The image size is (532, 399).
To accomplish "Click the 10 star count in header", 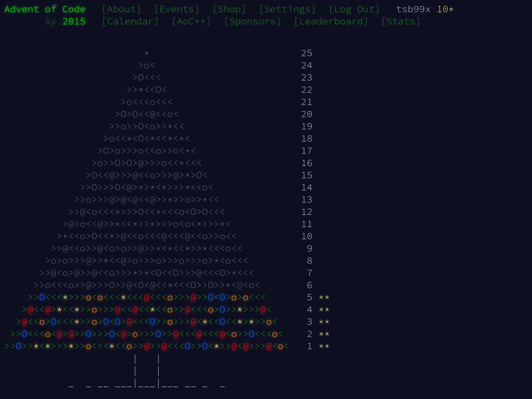I will click(x=445, y=9).
